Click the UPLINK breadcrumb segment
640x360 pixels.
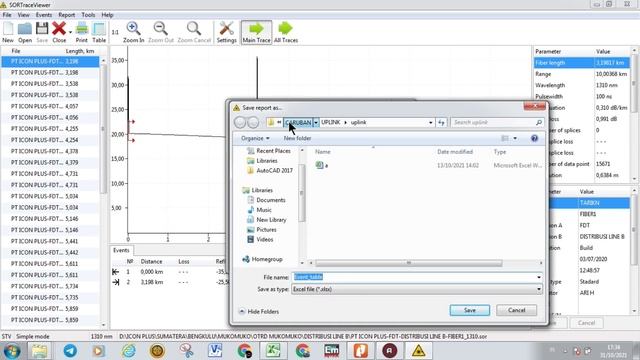(x=331, y=122)
